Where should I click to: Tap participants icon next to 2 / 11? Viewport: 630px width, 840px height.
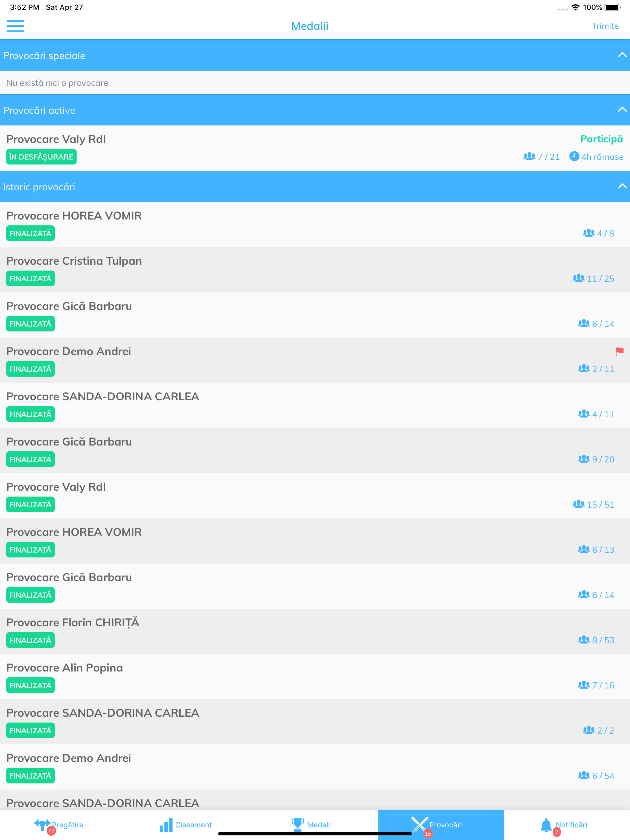click(x=584, y=368)
